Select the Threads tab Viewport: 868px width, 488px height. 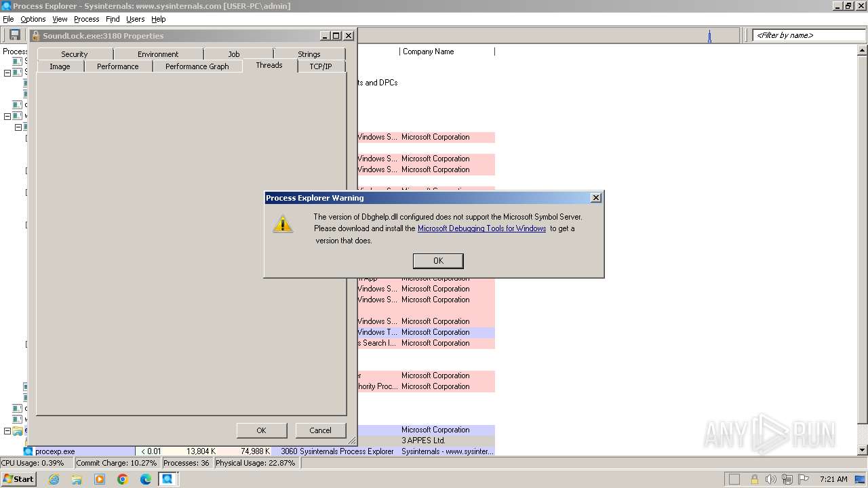point(269,65)
